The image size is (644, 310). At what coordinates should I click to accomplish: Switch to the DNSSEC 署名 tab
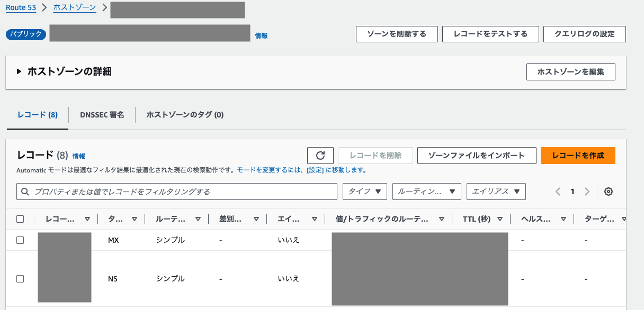pyautogui.click(x=102, y=115)
